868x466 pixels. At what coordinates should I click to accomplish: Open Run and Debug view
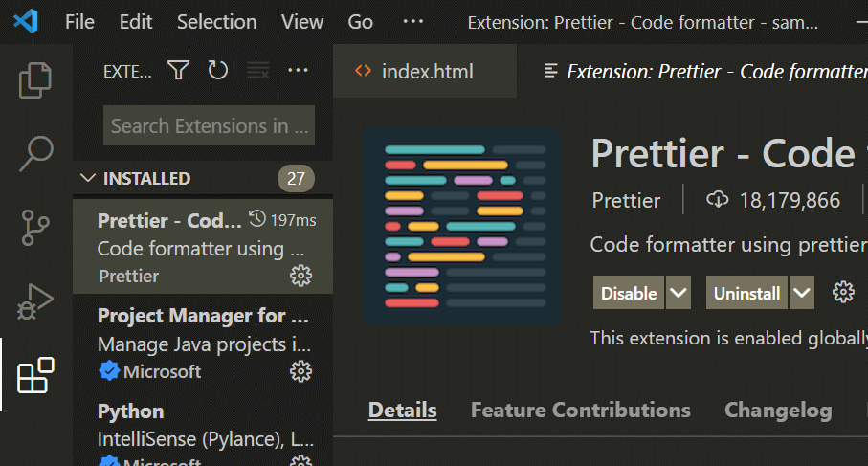coord(35,301)
